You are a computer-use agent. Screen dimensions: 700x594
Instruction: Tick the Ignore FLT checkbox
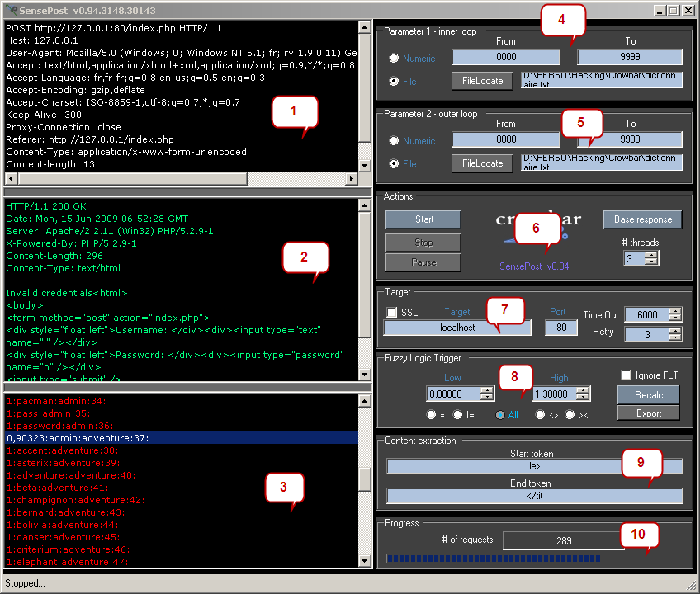[627, 375]
